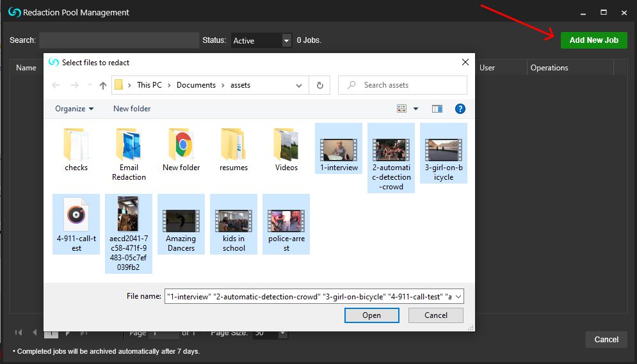
Task: Select the 4-911-call-test audio file
Action: [x=76, y=224]
